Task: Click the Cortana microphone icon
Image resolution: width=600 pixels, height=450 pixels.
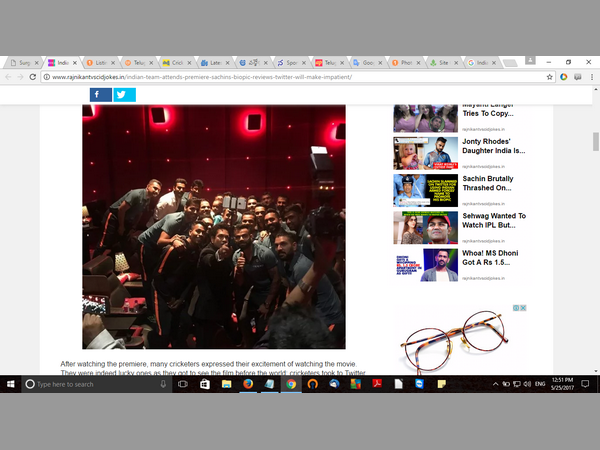Action: pos(162,384)
